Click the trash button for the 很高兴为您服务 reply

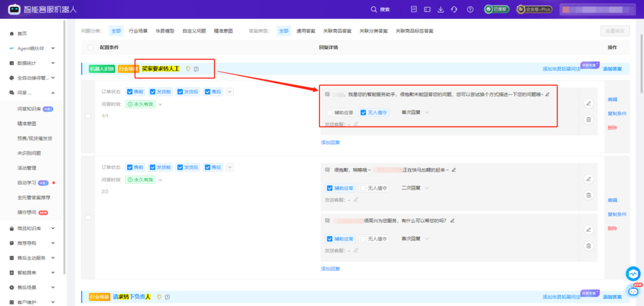[589, 246]
